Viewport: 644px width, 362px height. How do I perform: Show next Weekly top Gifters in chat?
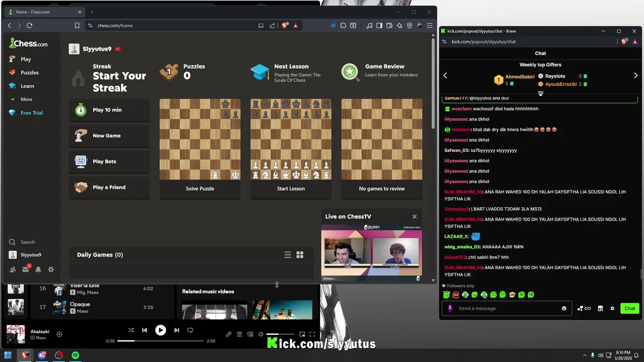[635, 75]
